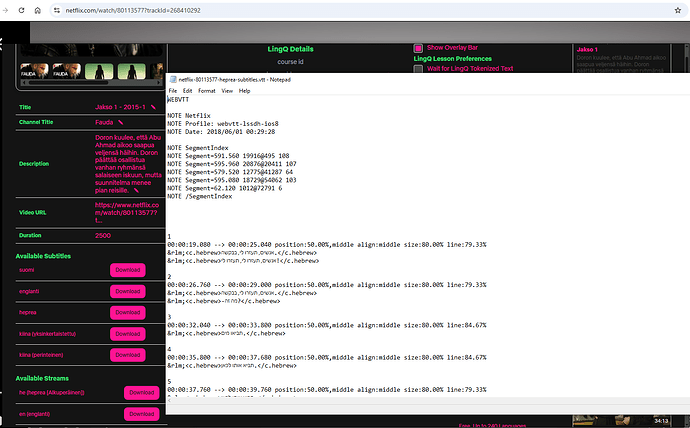The width and height of the screenshot is (690, 428).
Task: Edit Title using the pencil icon
Action: (x=153, y=107)
